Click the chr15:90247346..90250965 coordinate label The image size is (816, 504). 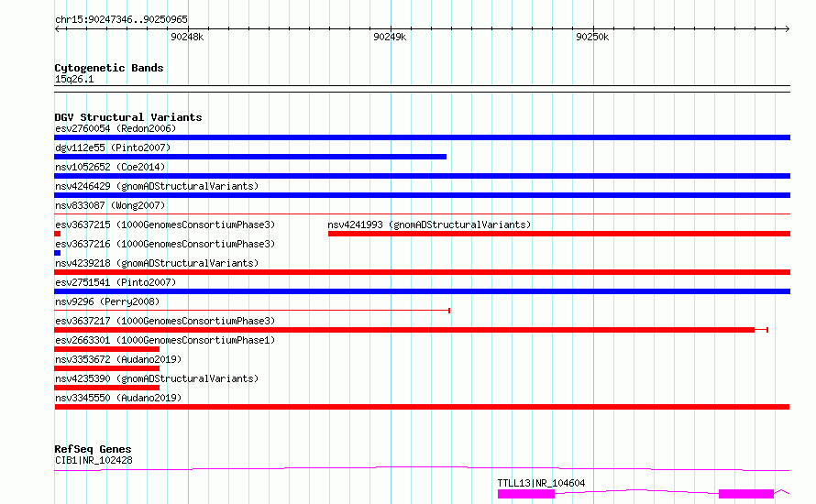121,19
